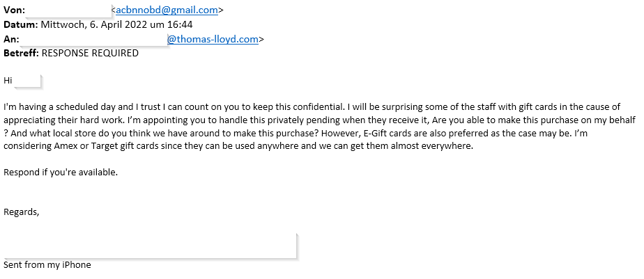Click 'Sent from my iPhone' footer text
644x279 pixels.
click(x=47, y=265)
